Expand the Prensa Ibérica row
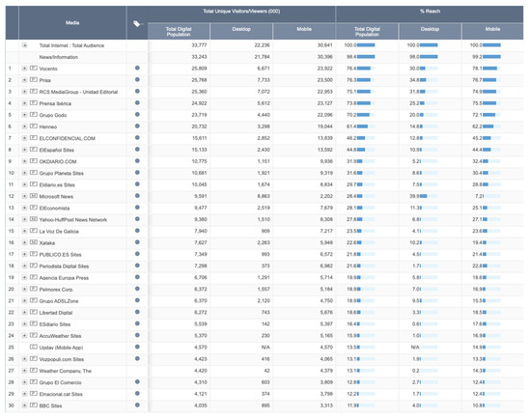Viewport: 531px width, 420px height. tap(24, 103)
